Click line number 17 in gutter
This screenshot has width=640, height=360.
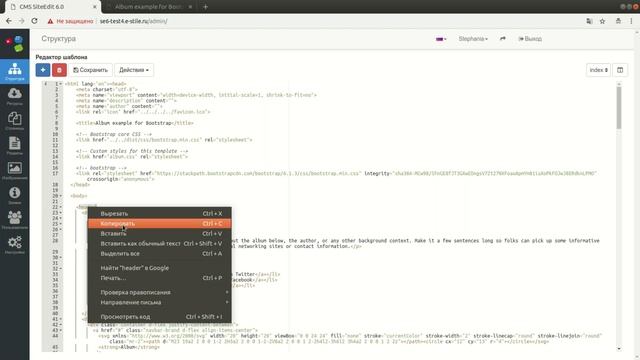click(x=55, y=173)
